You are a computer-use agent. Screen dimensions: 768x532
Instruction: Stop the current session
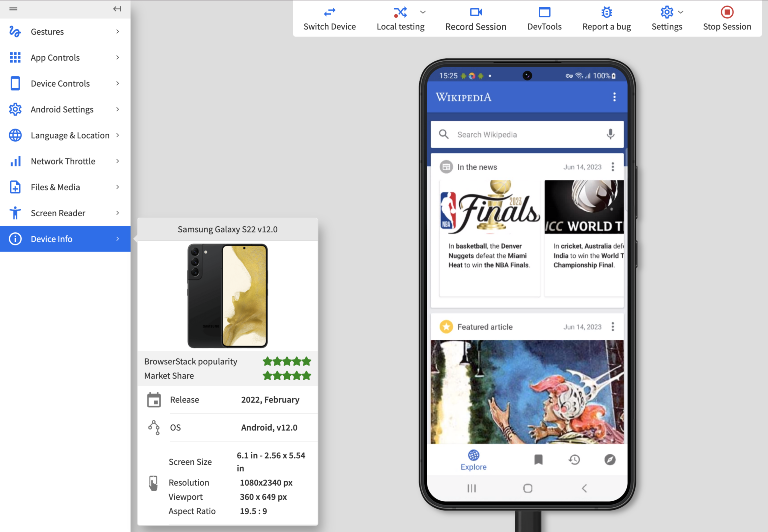[727, 18]
